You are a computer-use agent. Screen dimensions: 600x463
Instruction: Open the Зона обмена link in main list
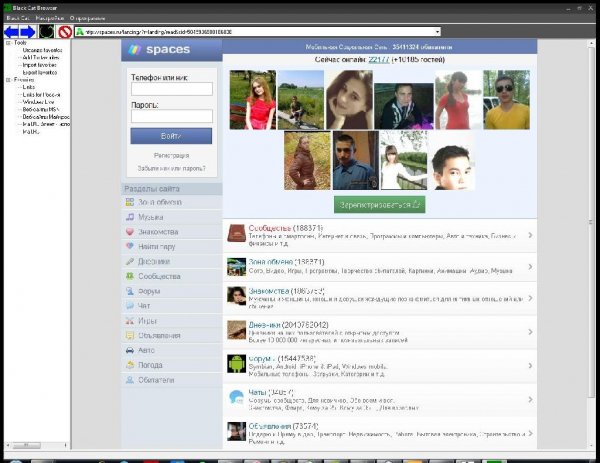coord(271,262)
